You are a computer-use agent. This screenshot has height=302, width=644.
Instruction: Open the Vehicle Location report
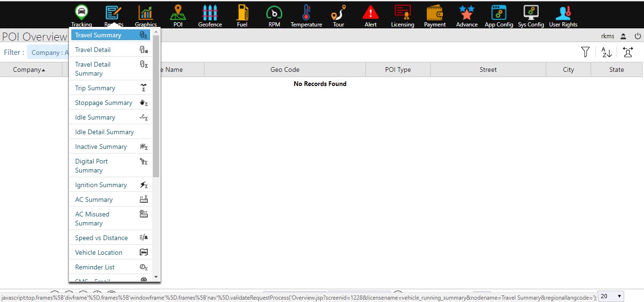click(99, 252)
